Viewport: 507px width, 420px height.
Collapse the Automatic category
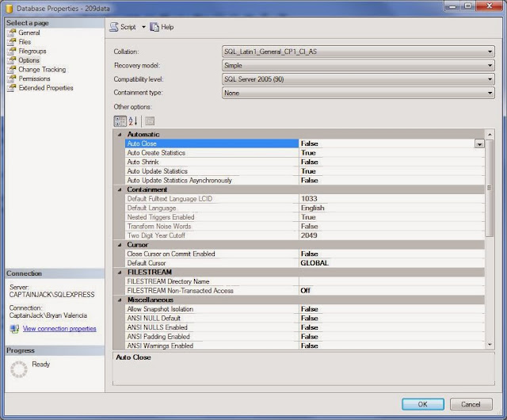(120, 135)
